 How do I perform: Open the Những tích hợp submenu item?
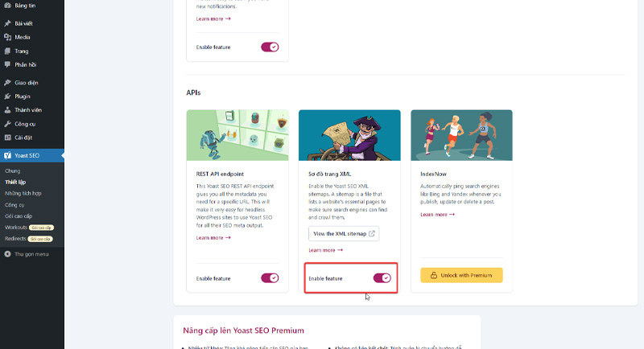[x=23, y=193]
